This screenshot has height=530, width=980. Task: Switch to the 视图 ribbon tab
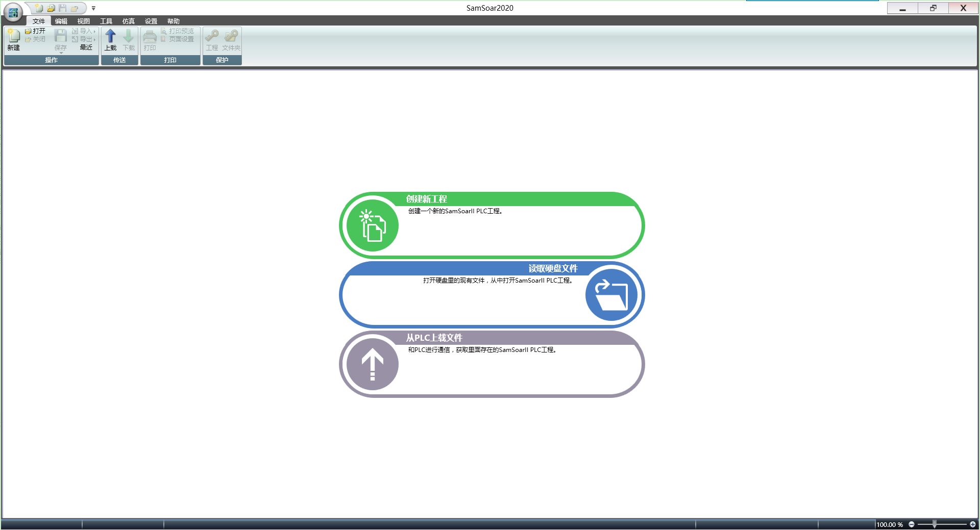coord(84,21)
